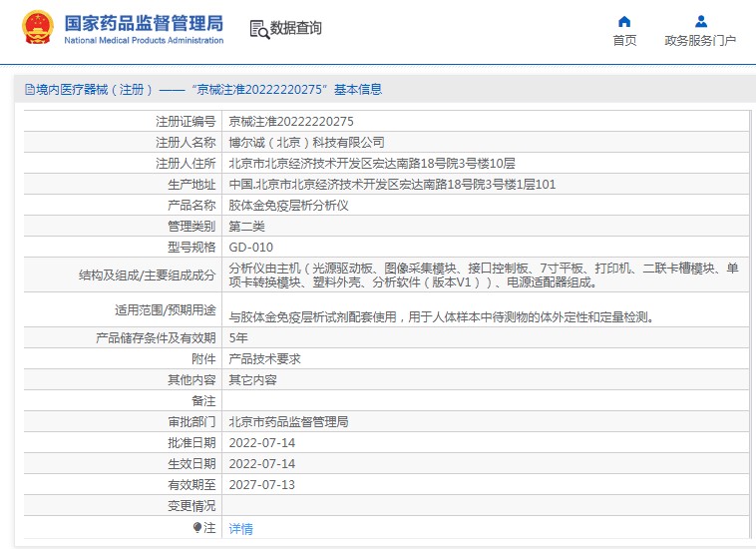
Task: Open the 数据查询 search document icon
Action: click(258, 29)
